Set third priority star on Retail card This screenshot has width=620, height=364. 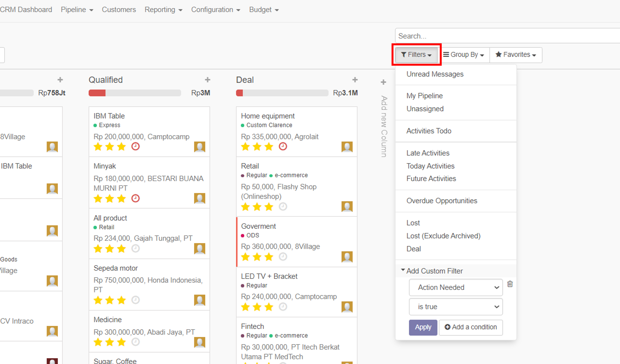[x=269, y=206]
